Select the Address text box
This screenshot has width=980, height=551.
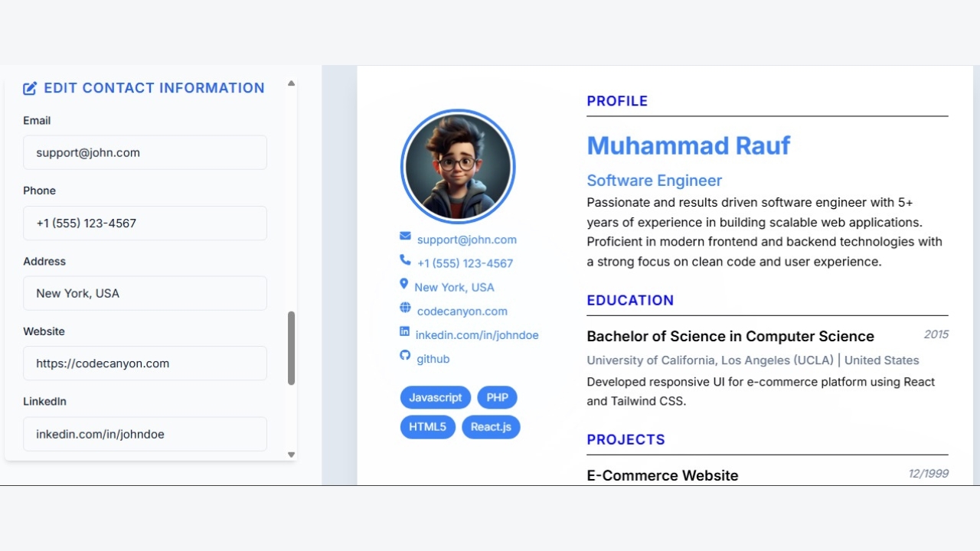pyautogui.click(x=145, y=293)
